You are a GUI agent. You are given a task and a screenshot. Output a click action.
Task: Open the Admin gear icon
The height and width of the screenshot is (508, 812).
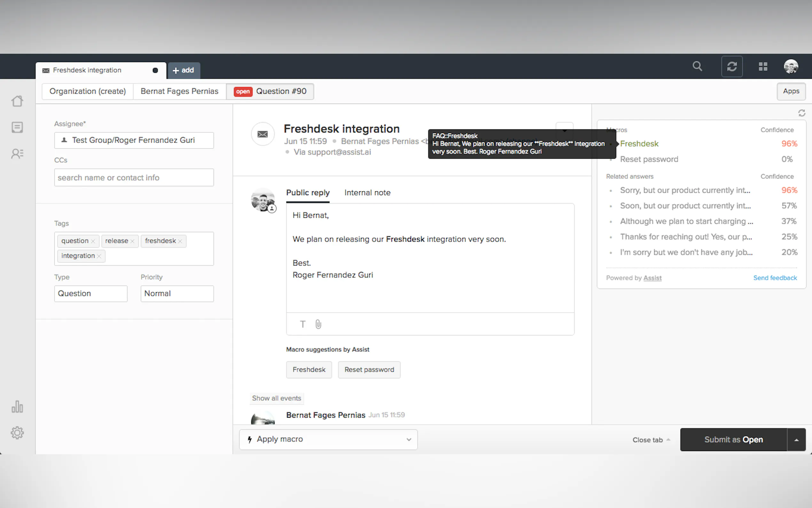point(17,433)
